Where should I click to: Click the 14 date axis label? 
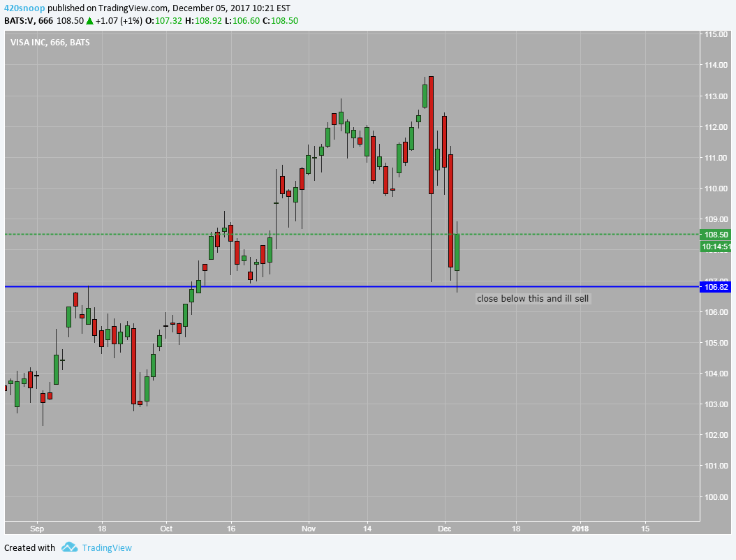(x=367, y=529)
